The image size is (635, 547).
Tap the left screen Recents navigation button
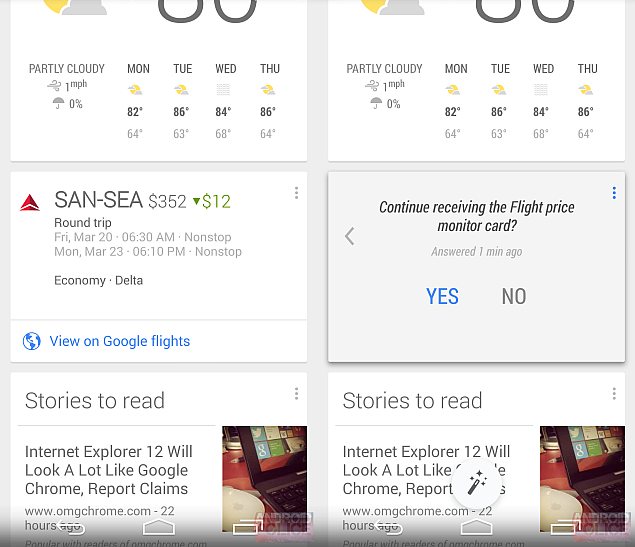click(247, 527)
